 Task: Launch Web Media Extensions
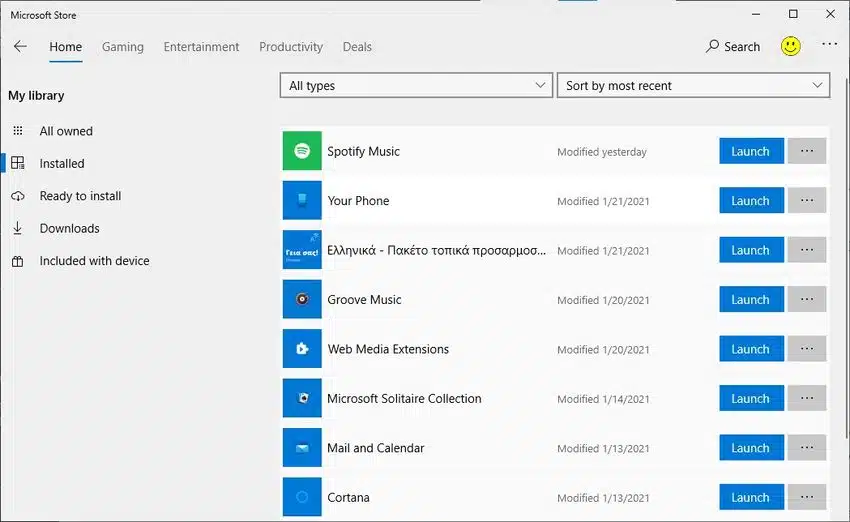point(751,349)
